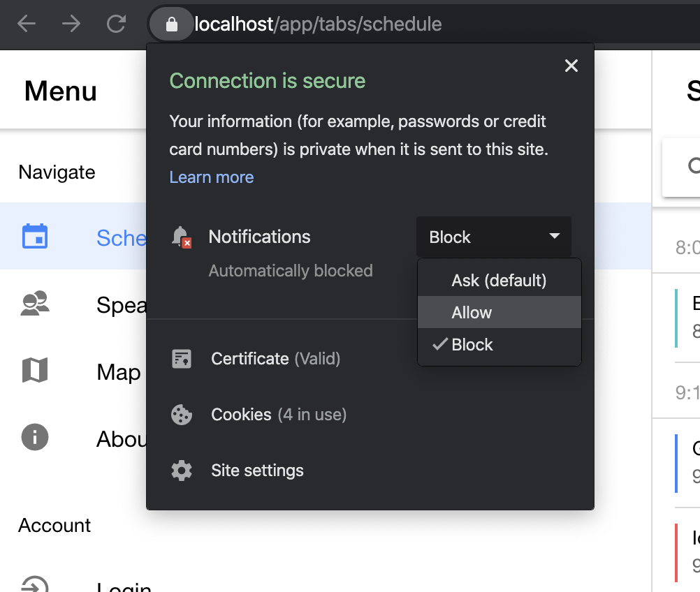The image size is (700, 592).
Task: Click the Site settings gear icon
Action: [x=182, y=471]
